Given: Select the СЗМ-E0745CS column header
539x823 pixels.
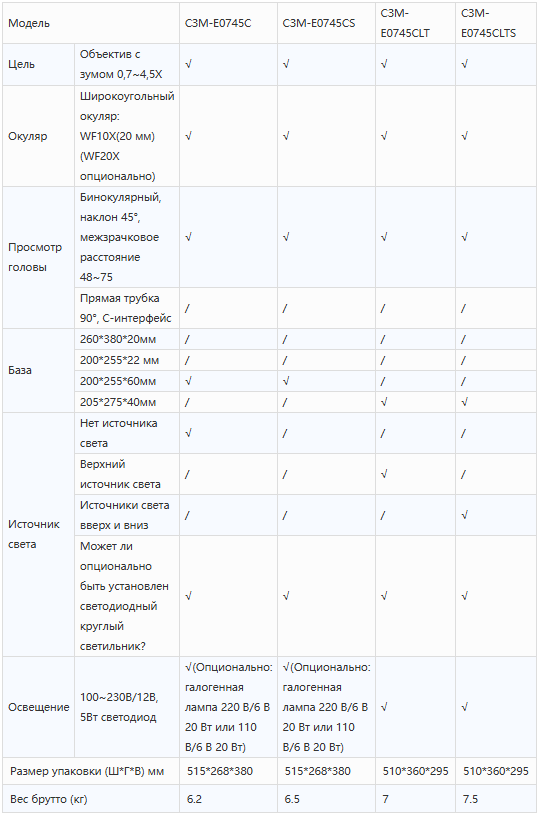Looking at the screenshot, I should pos(326,23).
